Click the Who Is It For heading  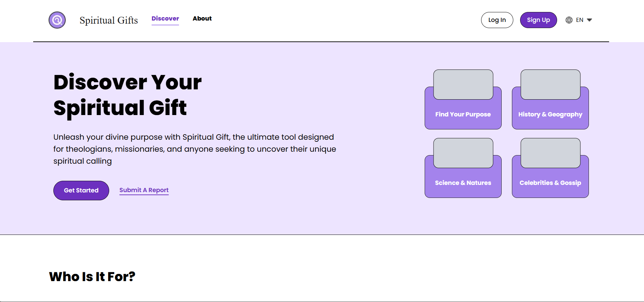pyautogui.click(x=92, y=277)
